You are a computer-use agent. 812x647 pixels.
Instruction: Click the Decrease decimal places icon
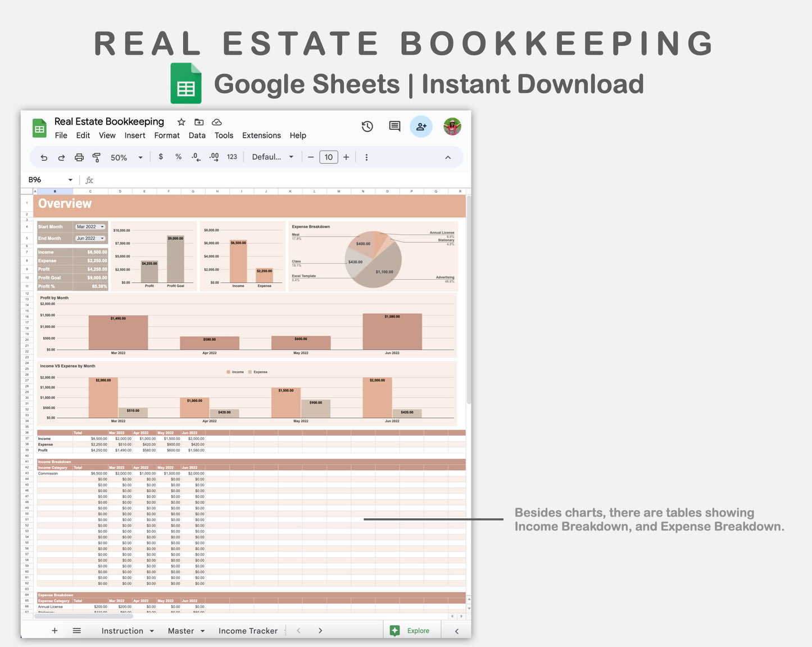coord(196,157)
